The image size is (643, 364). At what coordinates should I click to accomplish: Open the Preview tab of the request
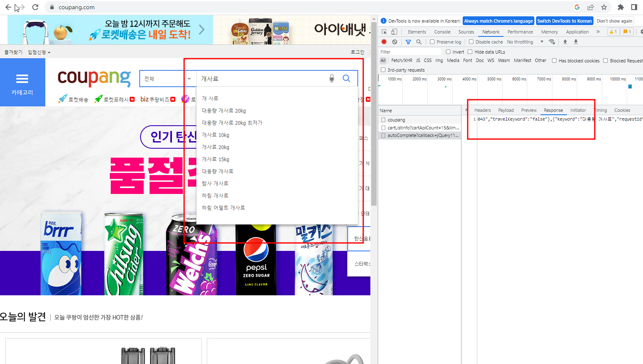click(529, 110)
